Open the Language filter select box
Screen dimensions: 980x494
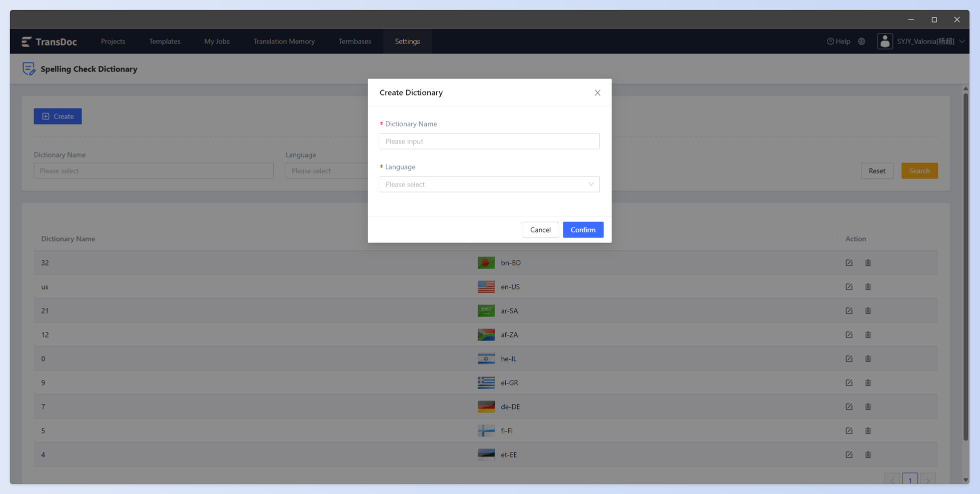click(327, 170)
